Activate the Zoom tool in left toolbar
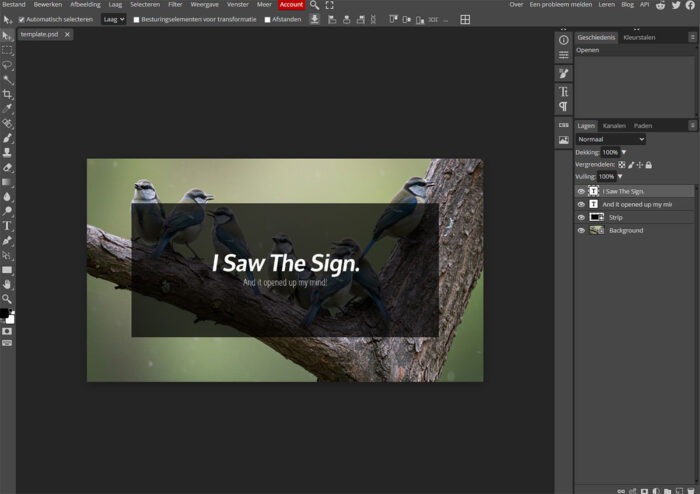This screenshot has width=700, height=494. [7, 299]
